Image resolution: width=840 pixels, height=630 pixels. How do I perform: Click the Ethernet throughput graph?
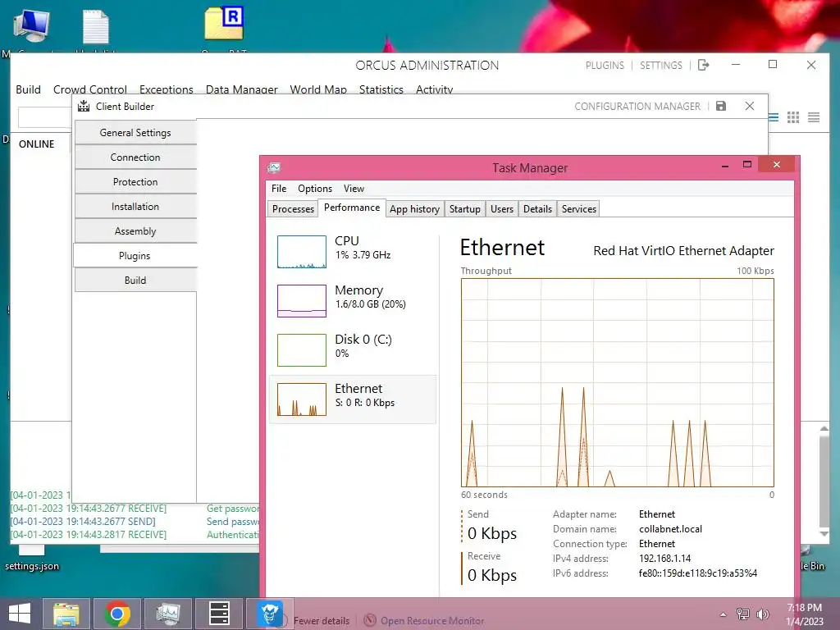pyautogui.click(x=617, y=382)
